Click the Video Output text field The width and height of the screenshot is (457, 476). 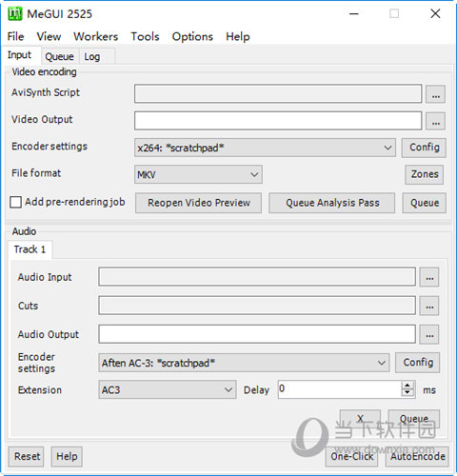click(278, 121)
